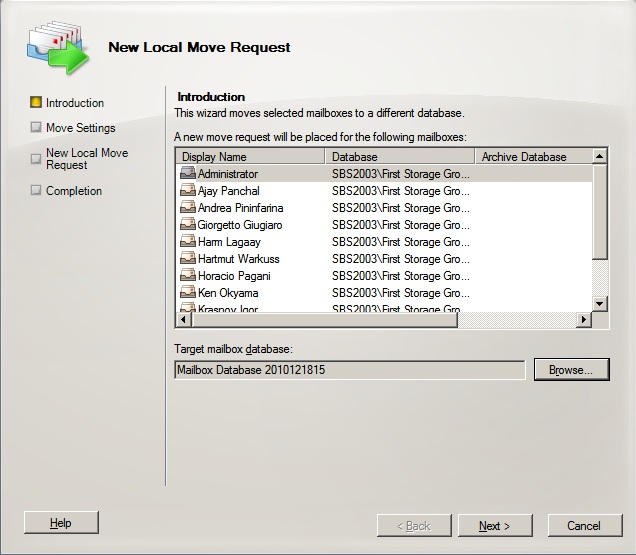
Task: Select the Harm Lagaay row
Action: [x=384, y=242]
